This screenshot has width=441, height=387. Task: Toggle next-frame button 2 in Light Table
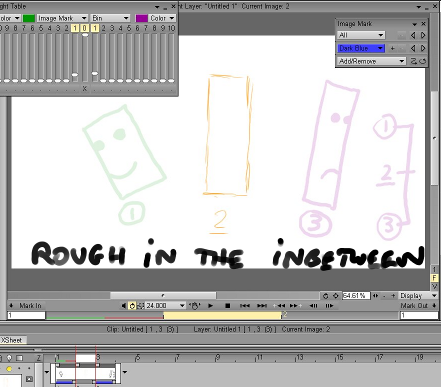104,28
